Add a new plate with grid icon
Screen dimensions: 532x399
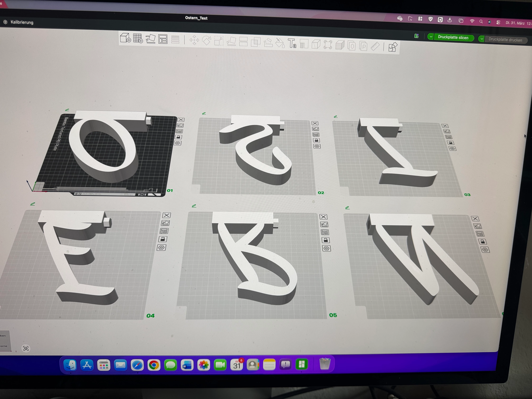pyautogui.click(x=138, y=39)
